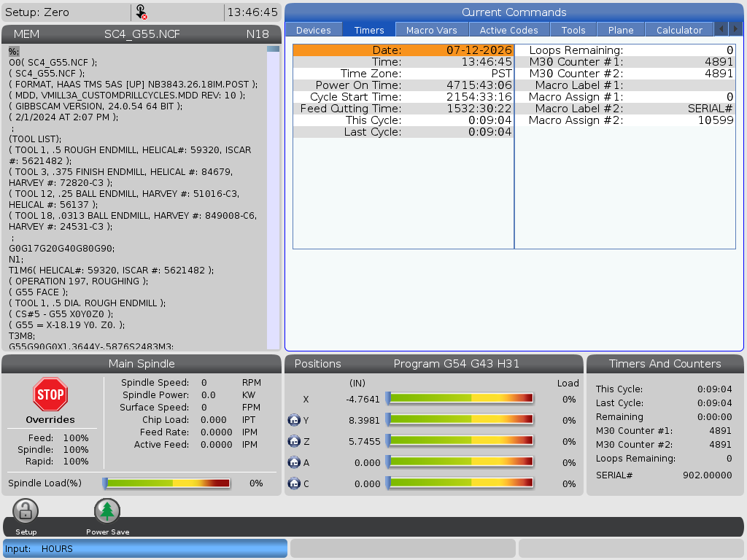Select Last Cycle row in Timers tab
The height and width of the screenshot is (560, 747).
tap(403, 132)
